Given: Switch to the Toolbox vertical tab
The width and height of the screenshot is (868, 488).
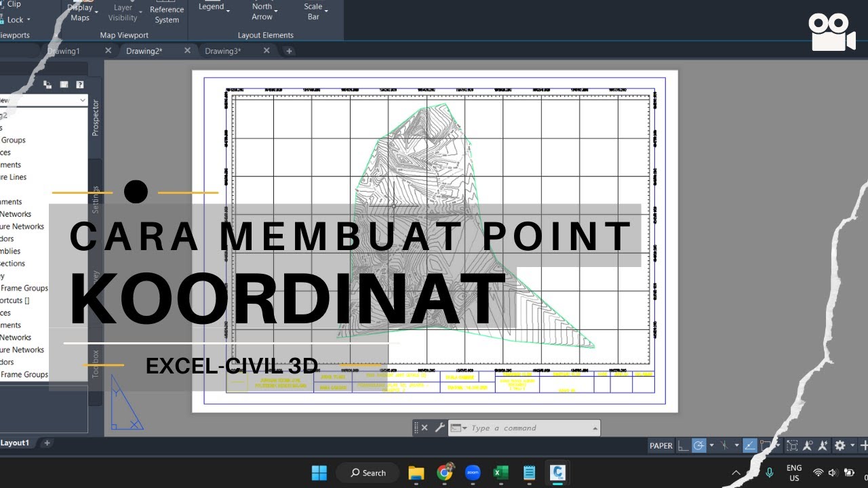Looking at the screenshot, I should tap(96, 364).
